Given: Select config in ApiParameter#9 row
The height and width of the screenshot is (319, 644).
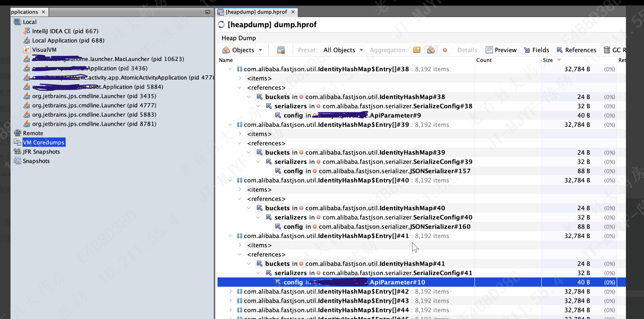Looking at the screenshot, I should coord(348,116).
